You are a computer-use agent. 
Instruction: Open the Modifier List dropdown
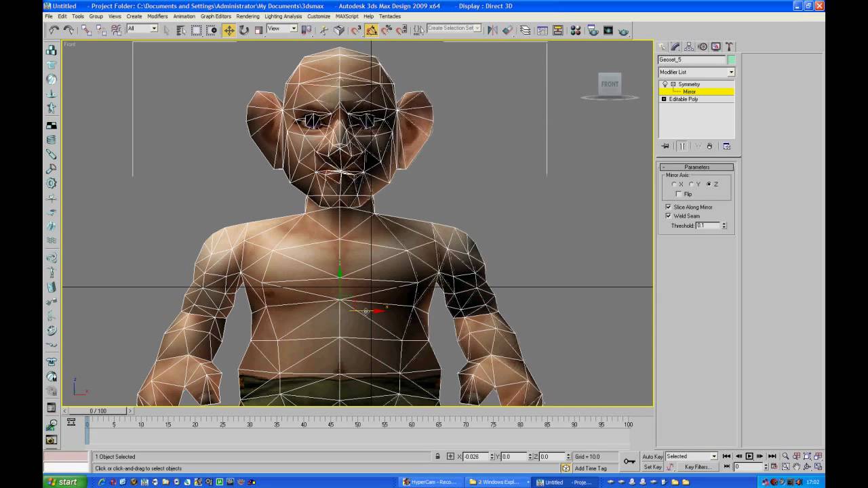[x=731, y=72]
